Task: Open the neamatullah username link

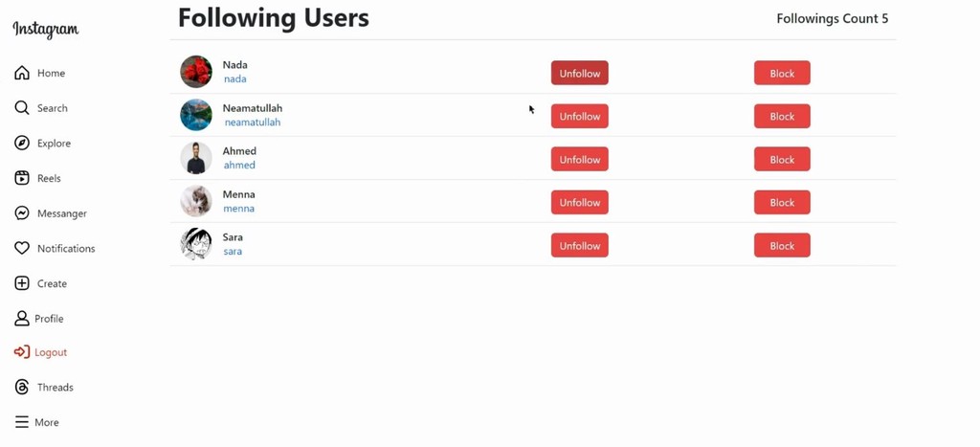Action: click(253, 122)
